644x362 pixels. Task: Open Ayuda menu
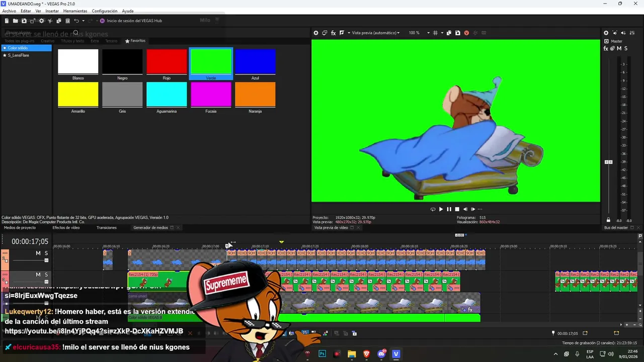pos(128,11)
